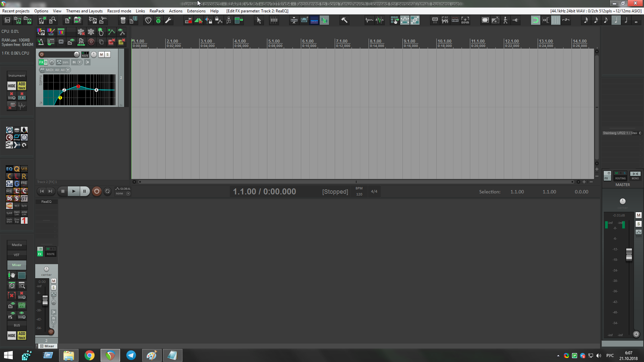Open global automation override dropdown

coord(128,194)
